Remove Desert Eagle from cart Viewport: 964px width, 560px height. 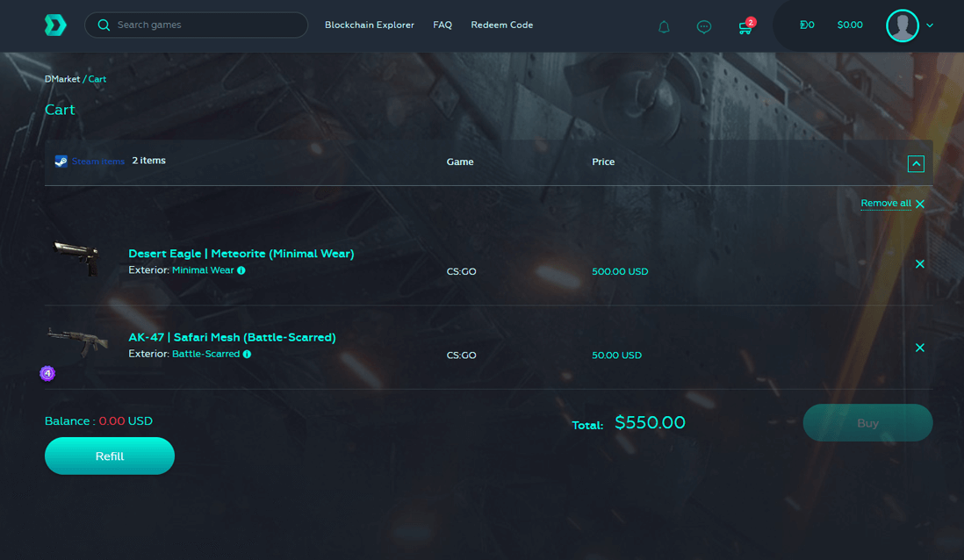[x=919, y=264]
